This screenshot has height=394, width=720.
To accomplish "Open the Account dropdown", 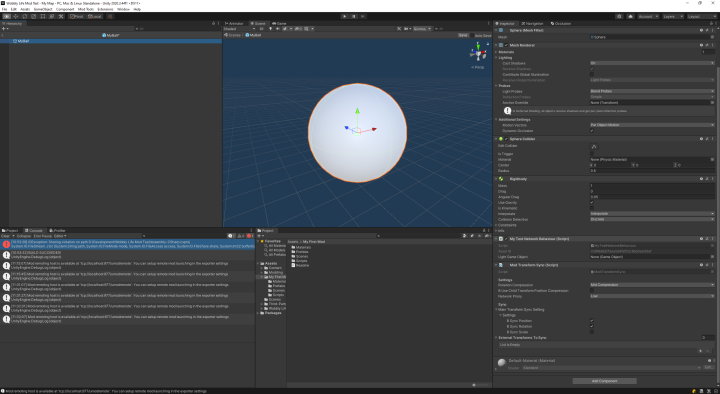I will [648, 16].
